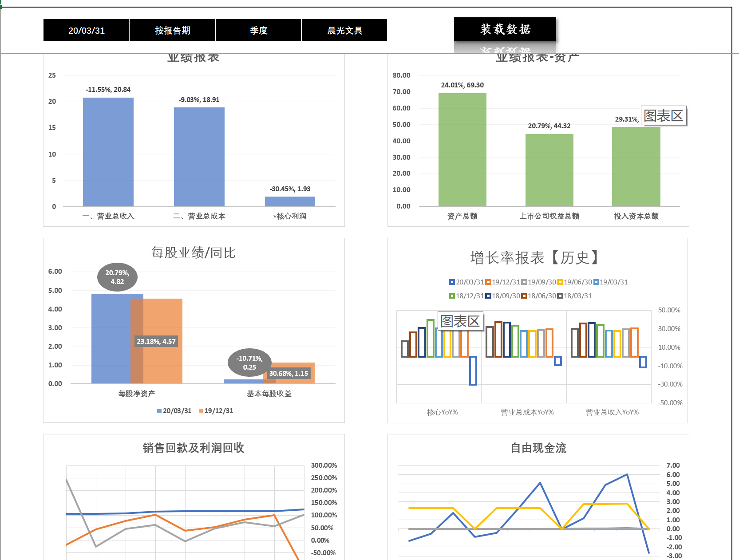
Task: Click the 装载数据 button
Action: (505, 29)
